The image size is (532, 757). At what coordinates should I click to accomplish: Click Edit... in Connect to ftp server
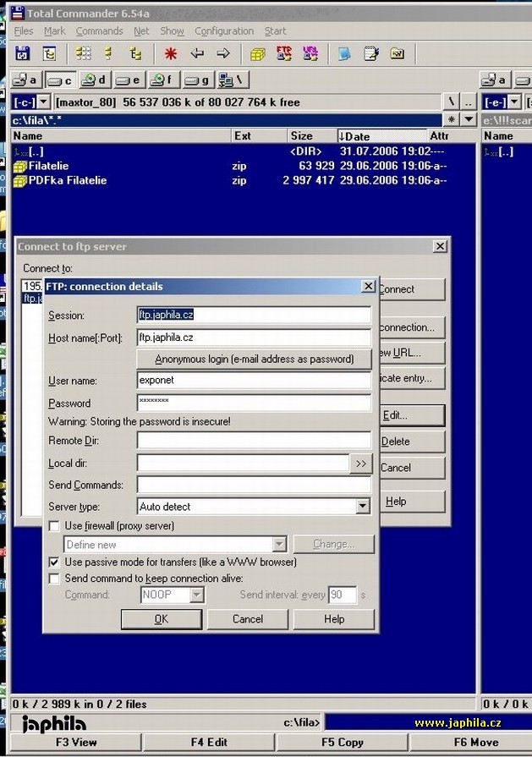coord(412,415)
